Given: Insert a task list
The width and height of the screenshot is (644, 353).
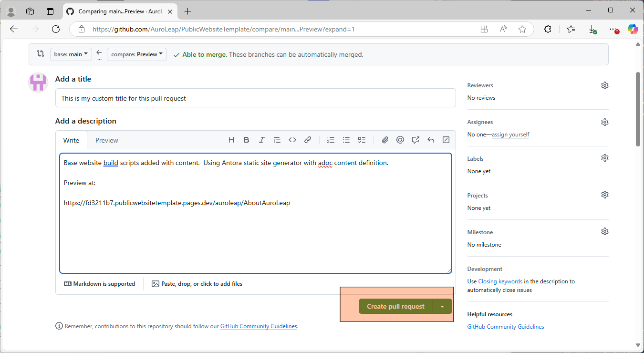Looking at the screenshot, I should click(362, 140).
